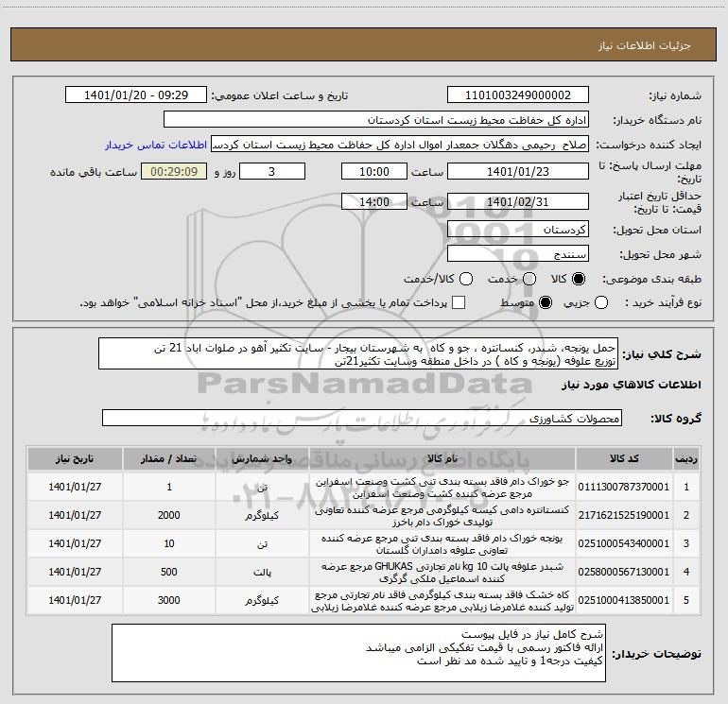728x704 pixels.
Task: Click the واحد شمارش column header
Action: [x=262, y=458]
